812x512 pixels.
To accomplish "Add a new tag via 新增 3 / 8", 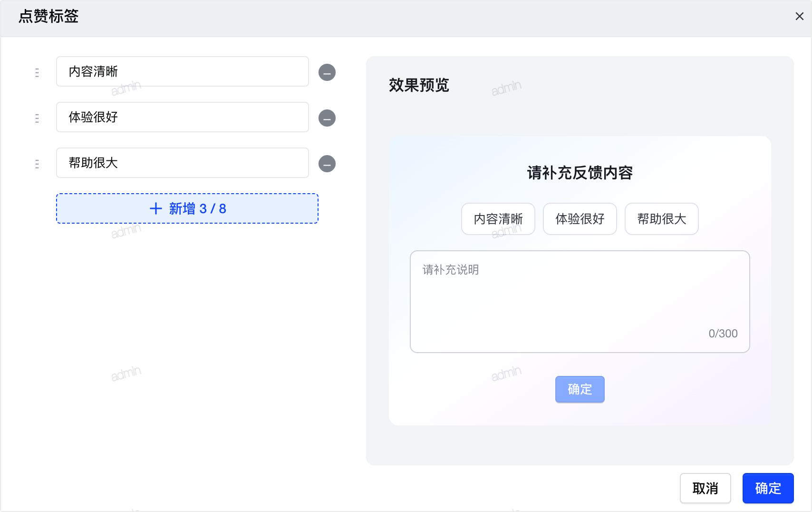I will [187, 208].
